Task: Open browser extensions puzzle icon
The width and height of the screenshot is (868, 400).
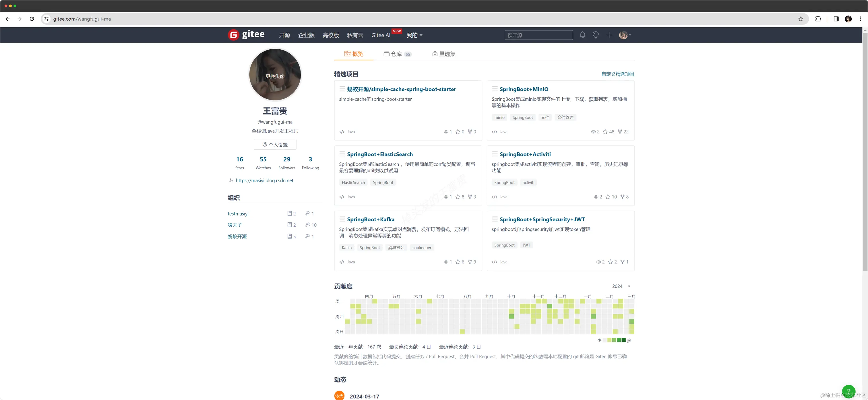Action: tap(818, 19)
